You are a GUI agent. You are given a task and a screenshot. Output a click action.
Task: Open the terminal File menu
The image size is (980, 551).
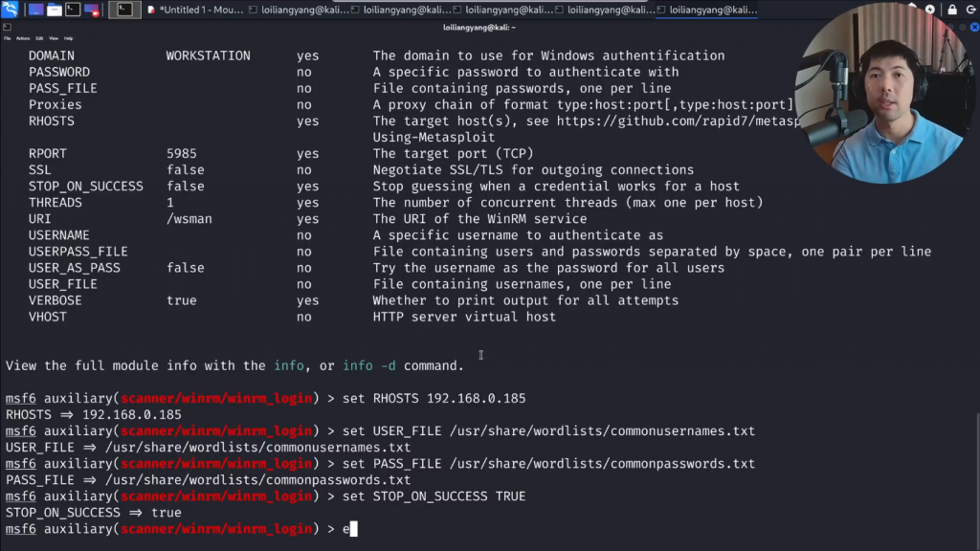point(8,38)
